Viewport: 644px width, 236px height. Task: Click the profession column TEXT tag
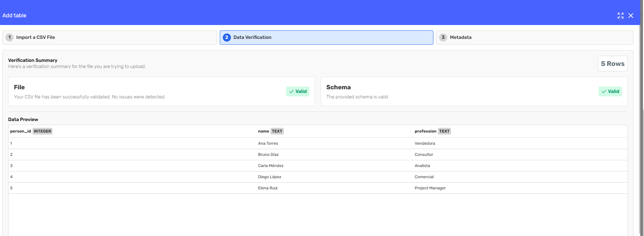(444, 131)
